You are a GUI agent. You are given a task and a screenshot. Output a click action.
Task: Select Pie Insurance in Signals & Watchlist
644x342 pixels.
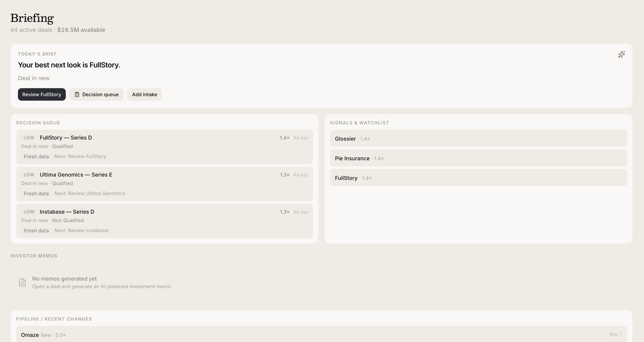(x=478, y=158)
